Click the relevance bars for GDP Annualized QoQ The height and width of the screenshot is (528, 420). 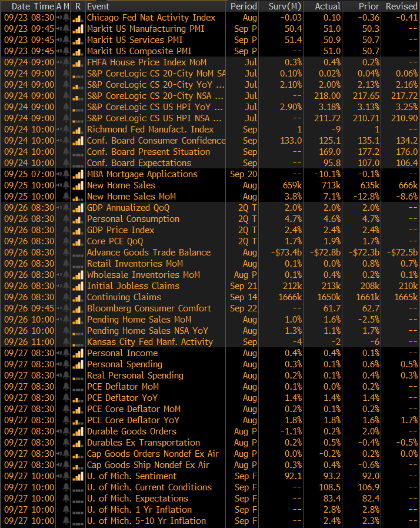click(x=78, y=208)
